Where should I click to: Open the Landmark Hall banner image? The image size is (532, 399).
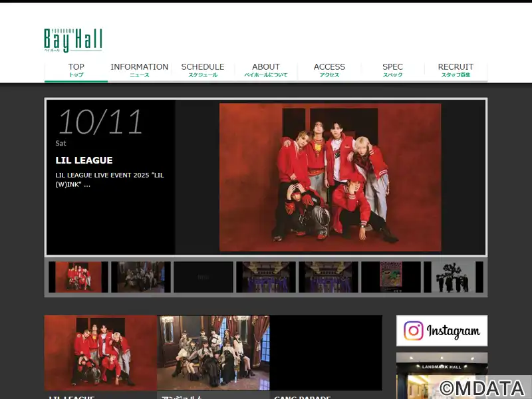tap(442, 376)
